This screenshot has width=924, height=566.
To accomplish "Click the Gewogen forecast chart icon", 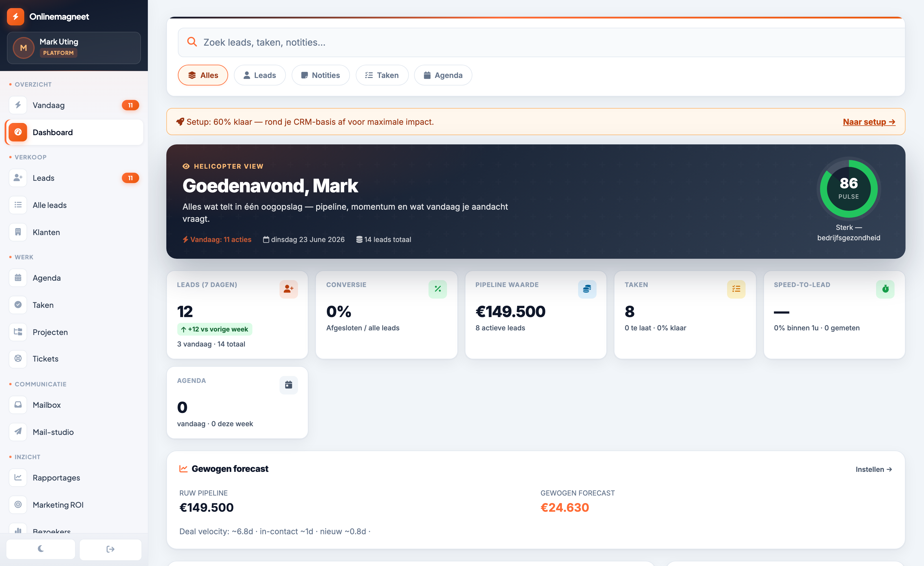I will click(x=183, y=469).
